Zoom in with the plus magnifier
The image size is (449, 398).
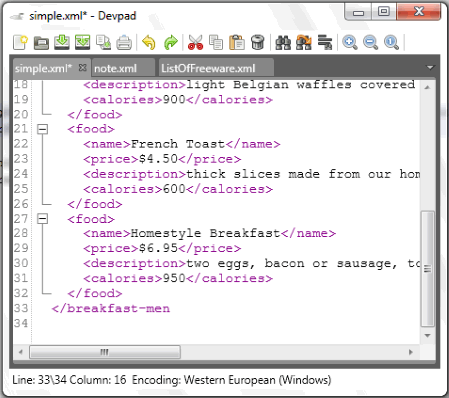tap(350, 43)
